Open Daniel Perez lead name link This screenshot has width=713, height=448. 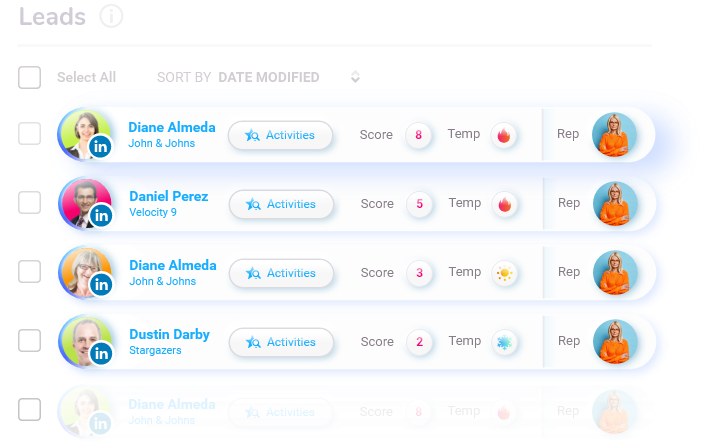coord(168,196)
